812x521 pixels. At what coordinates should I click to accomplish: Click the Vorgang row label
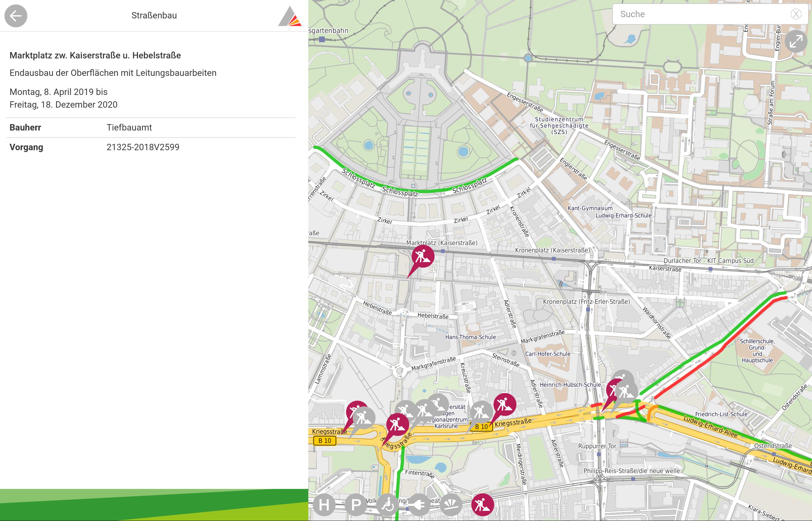pyautogui.click(x=26, y=147)
